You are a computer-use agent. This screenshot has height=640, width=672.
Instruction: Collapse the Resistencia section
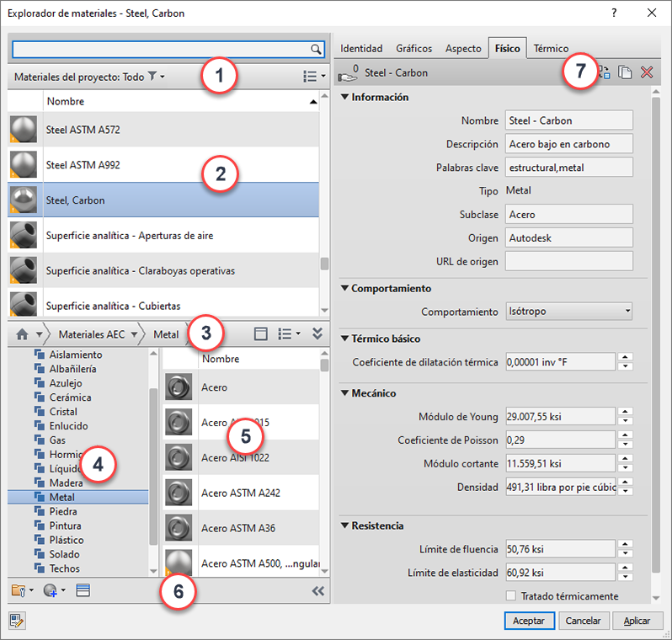(344, 525)
